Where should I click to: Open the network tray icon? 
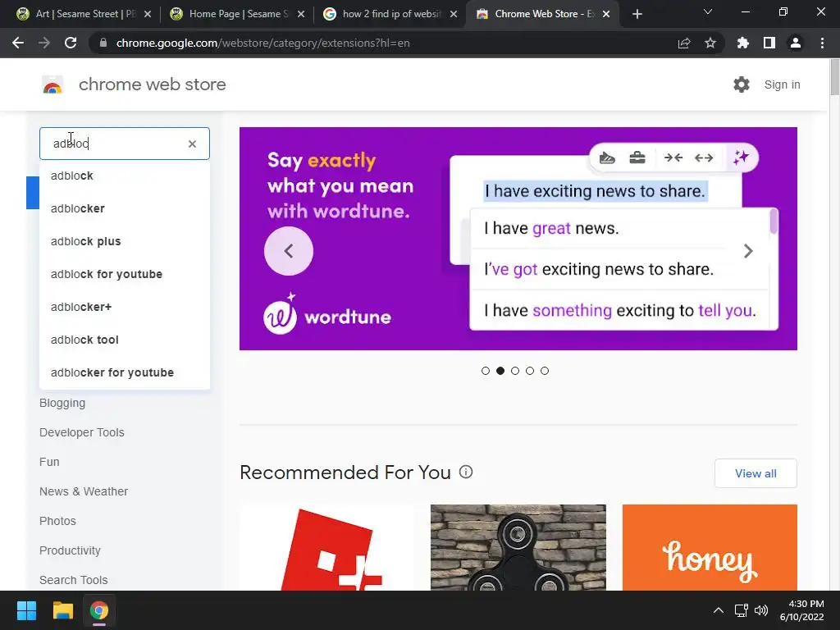(742, 610)
